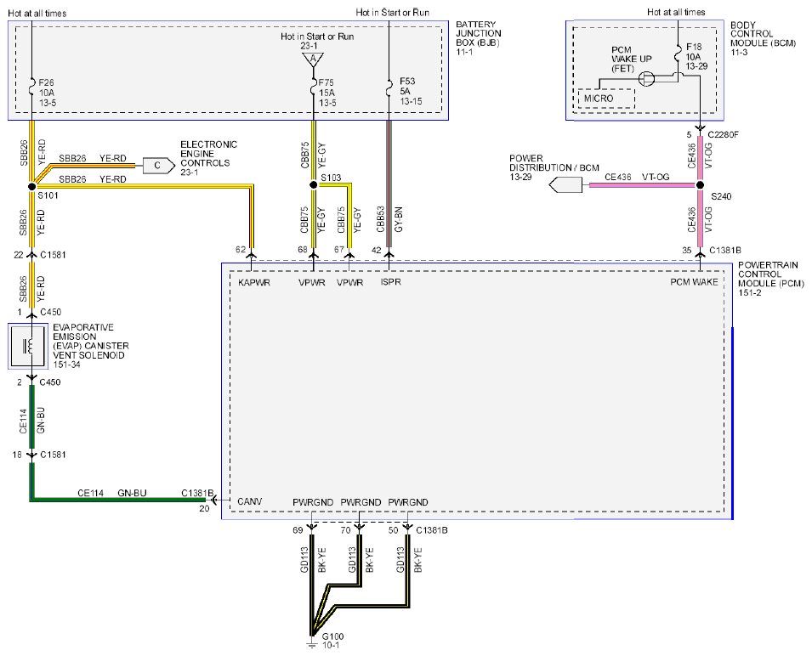Select the F53 5A fuse symbol
Screen dimensions: 812x656
(389, 87)
